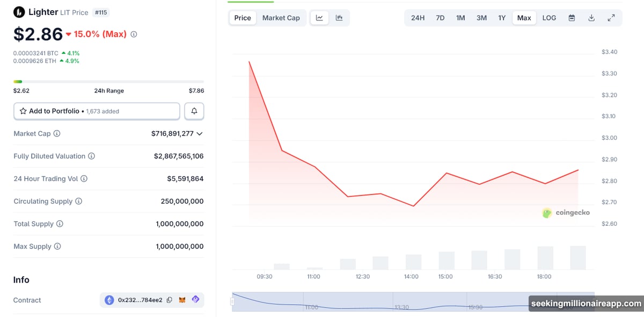Click the Add to Portfolio button

click(97, 111)
